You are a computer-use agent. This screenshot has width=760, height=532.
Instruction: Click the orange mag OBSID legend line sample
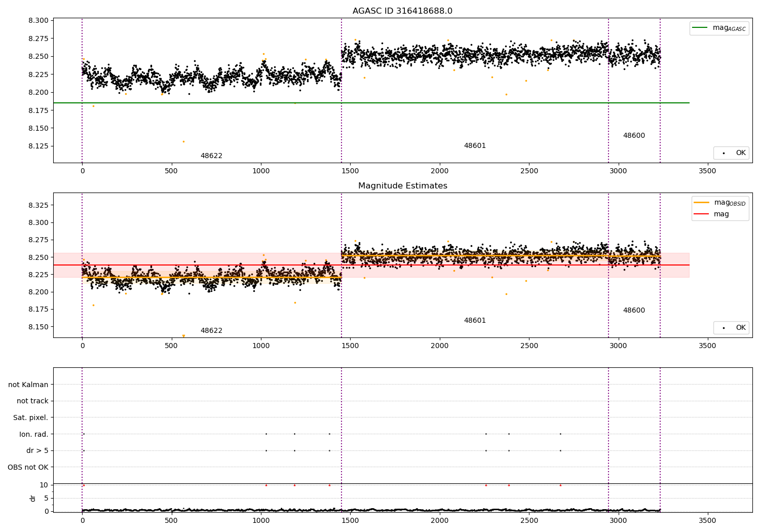click(x=702, y=202)
